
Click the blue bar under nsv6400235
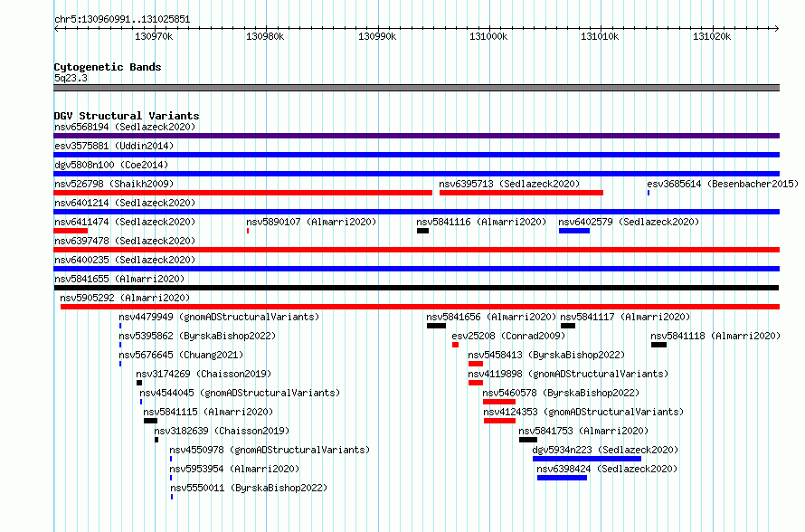pos(416,269)
